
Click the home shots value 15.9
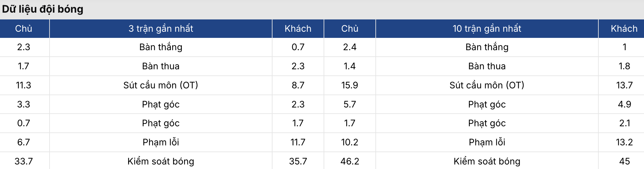350,85
